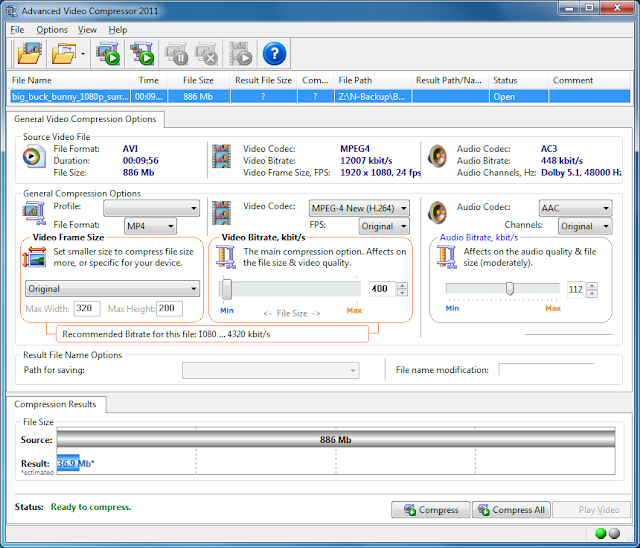The width and height of the screenshot is (640, 548).
Task: Click the compression audio codec speaker icon
Action: tap(437, 212)
